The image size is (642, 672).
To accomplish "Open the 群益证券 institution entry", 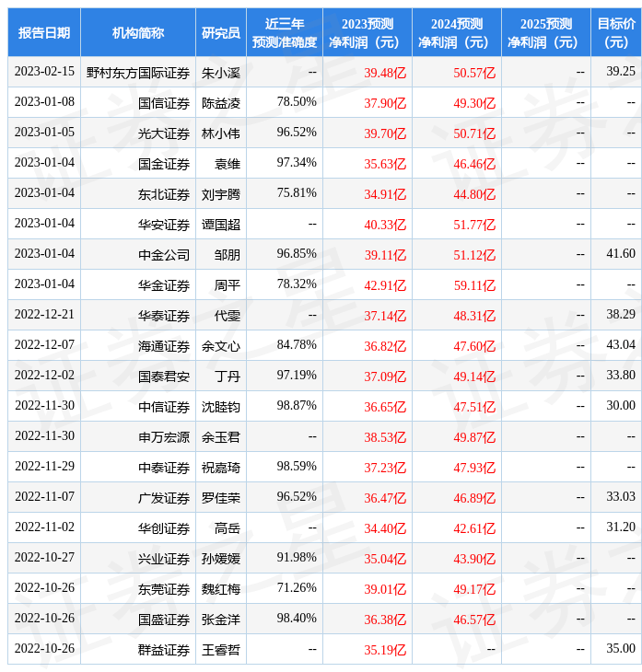I will tap(164, 650).
